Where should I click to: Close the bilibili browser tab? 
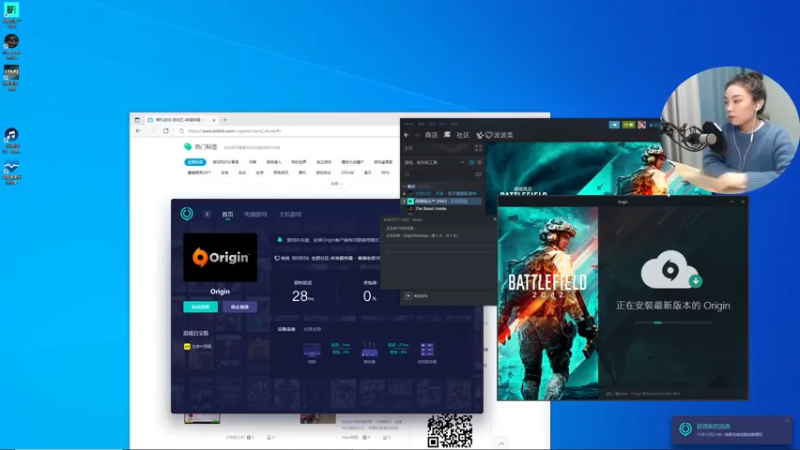click(214, 120)
